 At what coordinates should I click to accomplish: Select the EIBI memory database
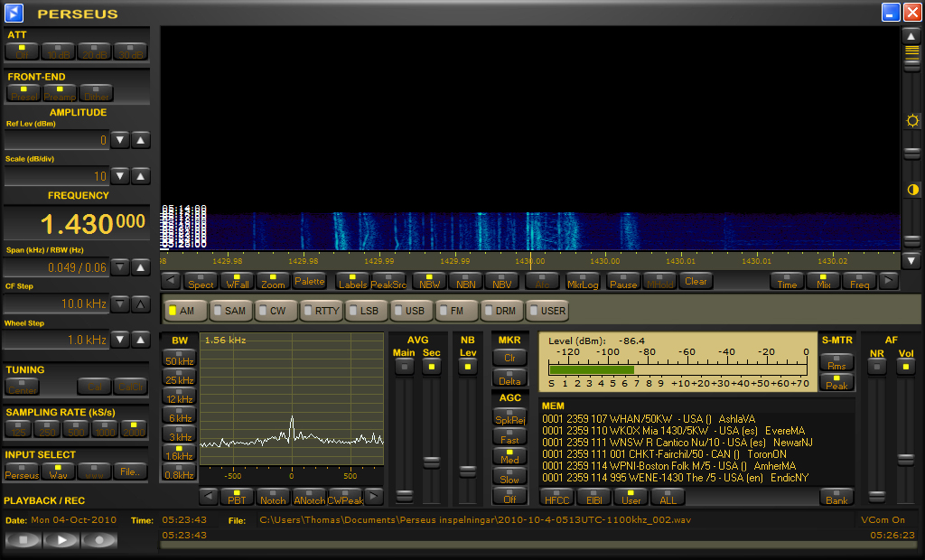[594, 497]
